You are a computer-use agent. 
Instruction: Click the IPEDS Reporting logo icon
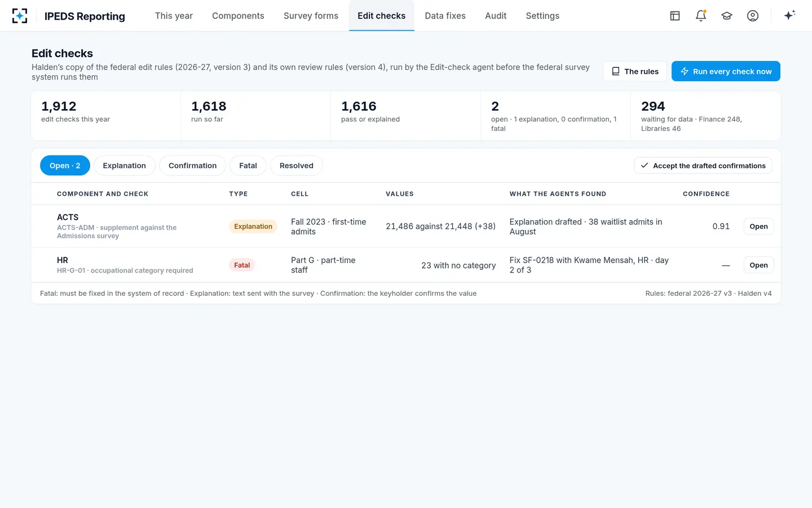(x=20, y=16)
